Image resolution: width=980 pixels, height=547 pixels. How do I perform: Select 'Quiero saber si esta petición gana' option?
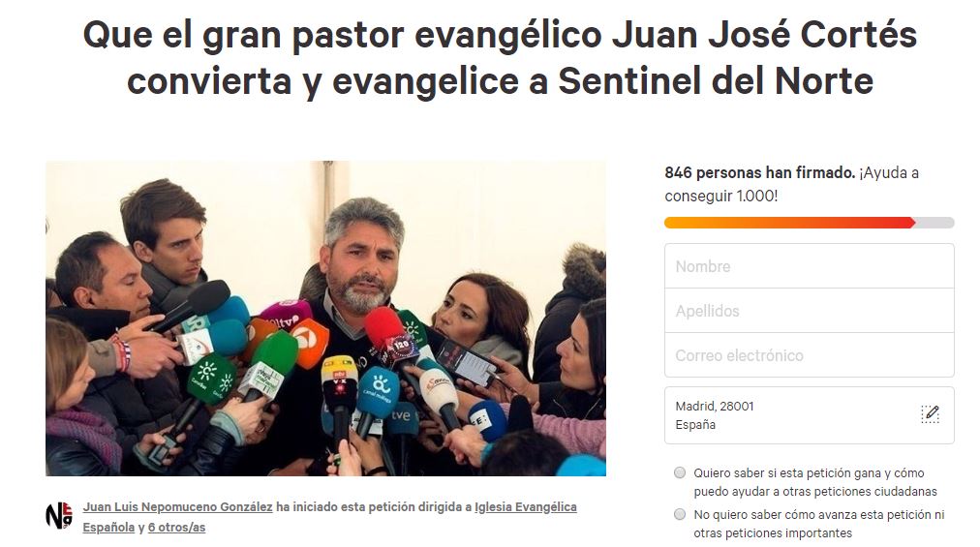680,472
